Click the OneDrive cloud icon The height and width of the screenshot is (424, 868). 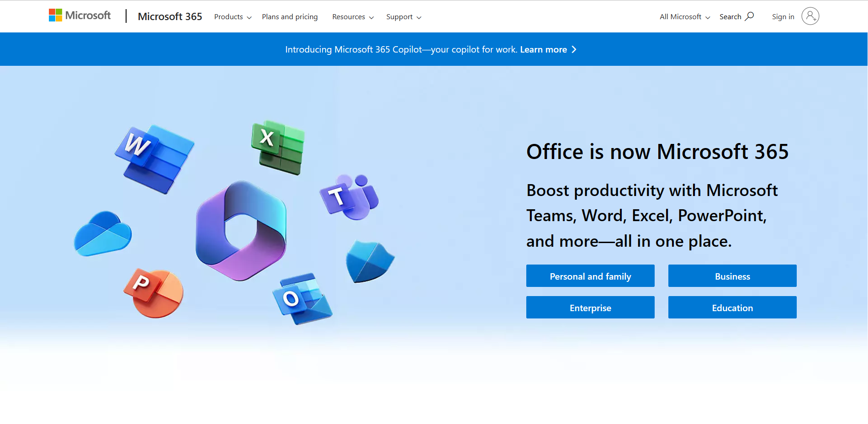tap(103, 233)
